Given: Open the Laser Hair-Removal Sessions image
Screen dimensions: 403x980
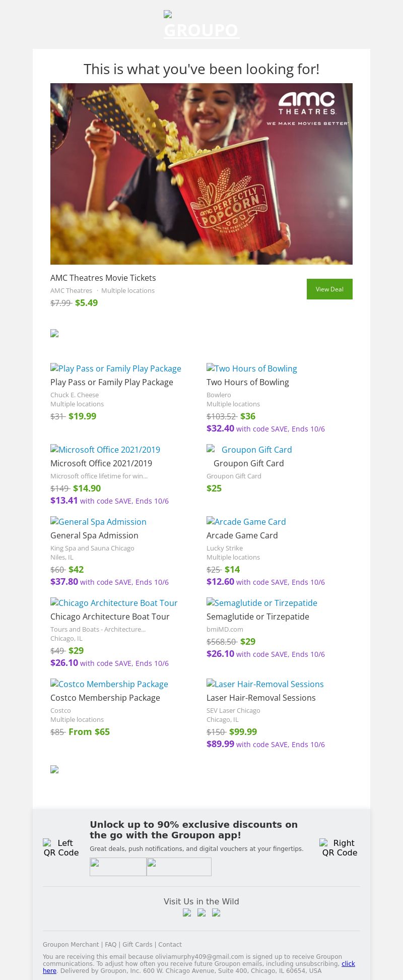Looking at the screenshot, I should (x=265, y=684).
